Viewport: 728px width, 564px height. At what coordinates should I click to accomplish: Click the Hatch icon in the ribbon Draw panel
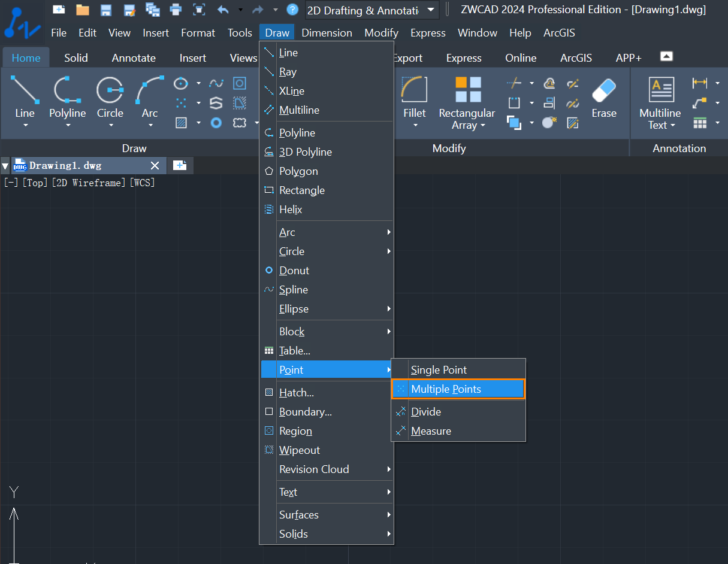pyautogui.click(x=181, y=123)
